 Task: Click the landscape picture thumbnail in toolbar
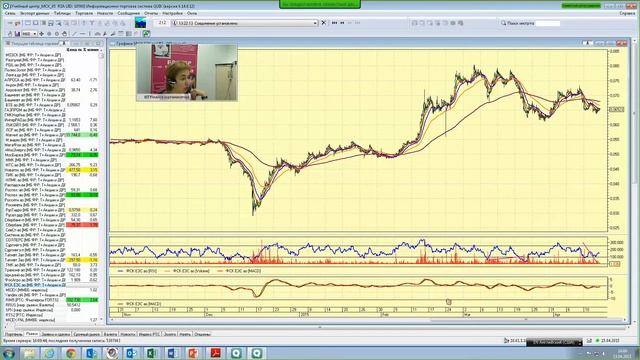tap(140, 22)
